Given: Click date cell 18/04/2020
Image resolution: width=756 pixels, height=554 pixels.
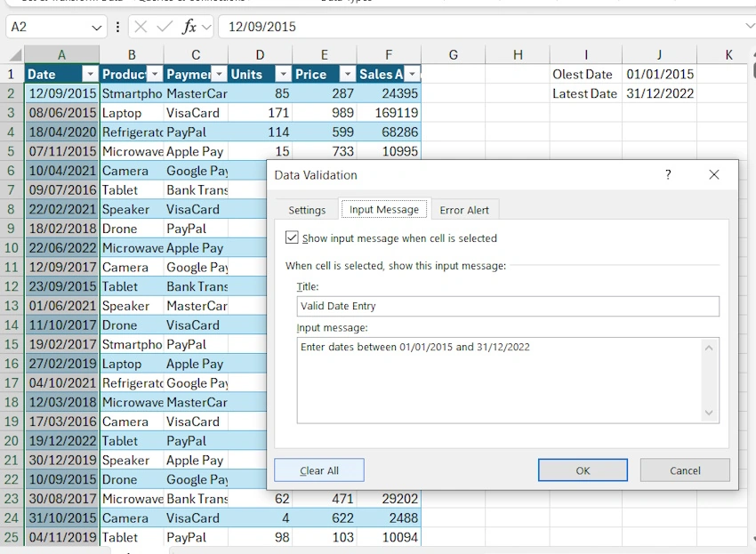Looking at the screenshot, I should pyautogui.click(x=62, y=132).
